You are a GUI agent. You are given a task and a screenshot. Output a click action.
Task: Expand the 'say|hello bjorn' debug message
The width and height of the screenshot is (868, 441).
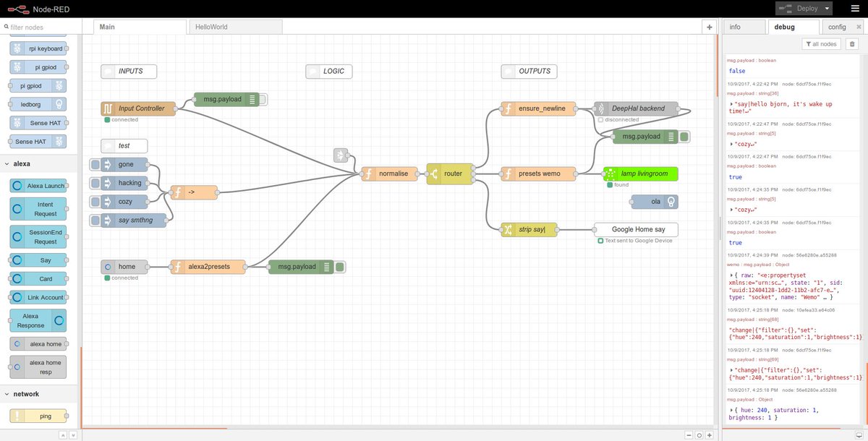732,105
